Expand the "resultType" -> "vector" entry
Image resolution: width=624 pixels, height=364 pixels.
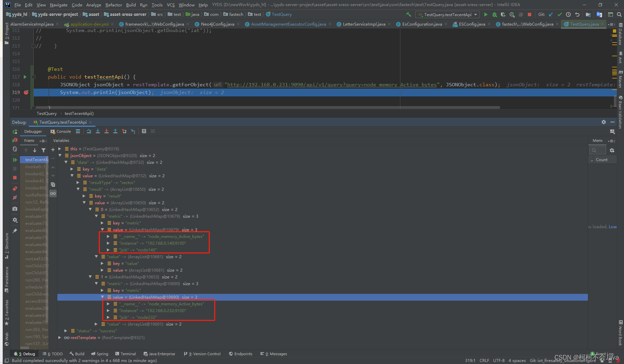[x=78, y=182]
